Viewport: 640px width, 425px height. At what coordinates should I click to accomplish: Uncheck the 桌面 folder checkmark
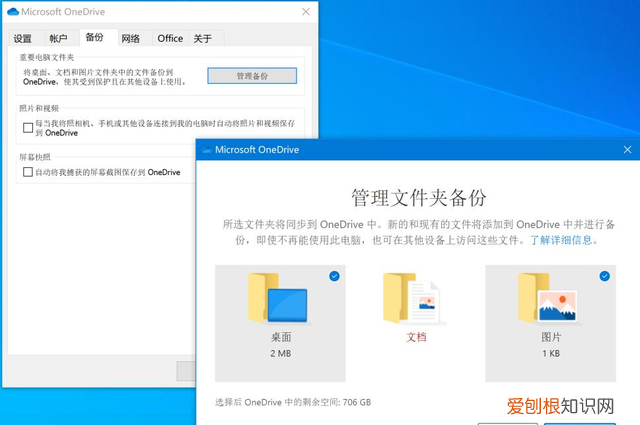[x=334, y=276]
